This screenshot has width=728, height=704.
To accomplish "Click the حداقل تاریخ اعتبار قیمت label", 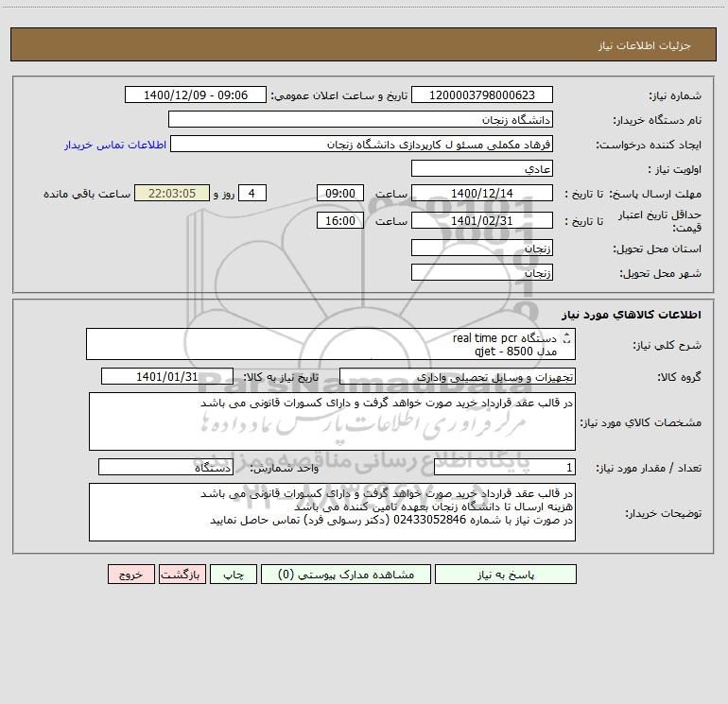I will [x=659, y=221].
